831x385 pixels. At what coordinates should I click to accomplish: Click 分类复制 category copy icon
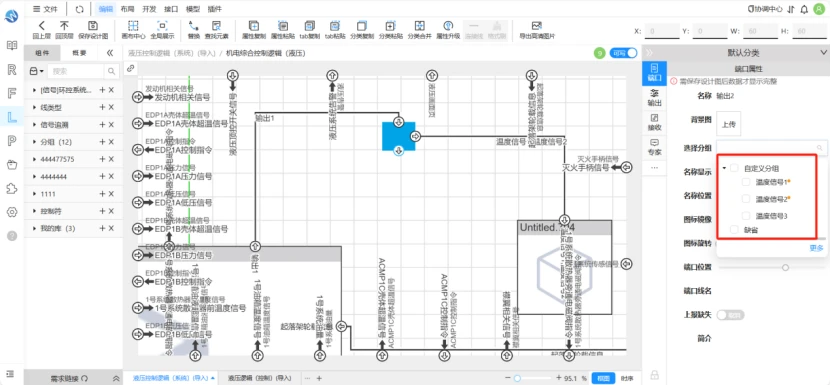362,25
